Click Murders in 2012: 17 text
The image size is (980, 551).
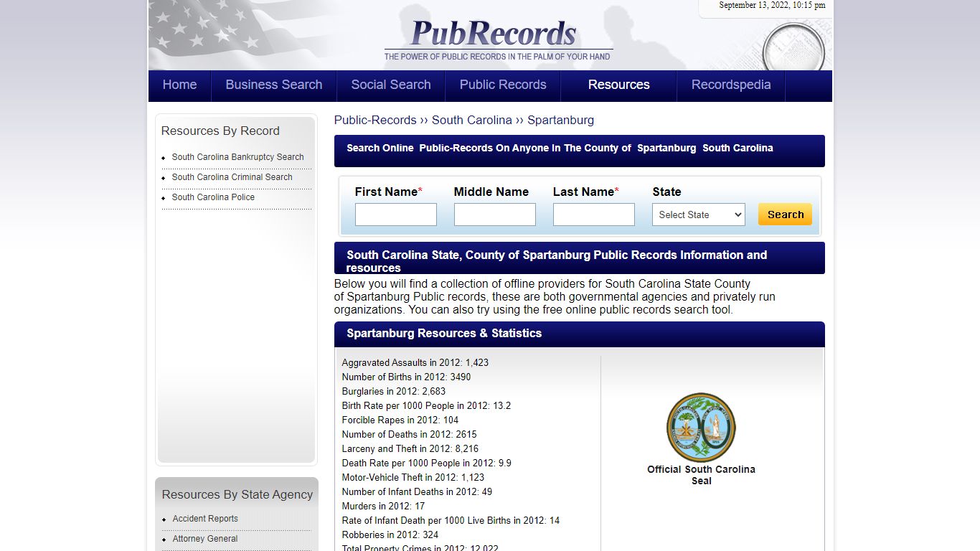coord(384,507)
